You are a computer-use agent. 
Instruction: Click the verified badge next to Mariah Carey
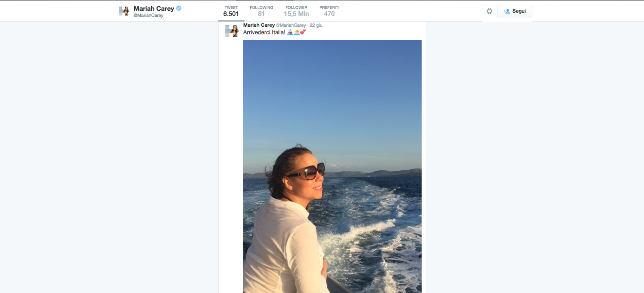(179, 8)
